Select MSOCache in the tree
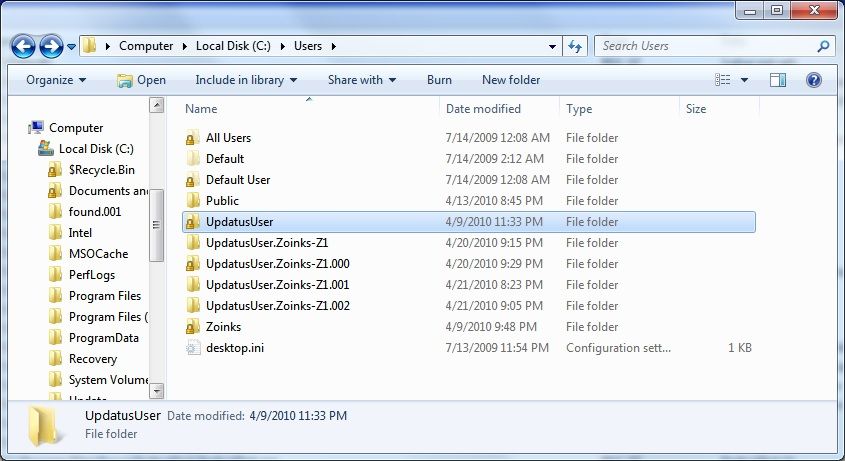845x461 pixels. 98,254
